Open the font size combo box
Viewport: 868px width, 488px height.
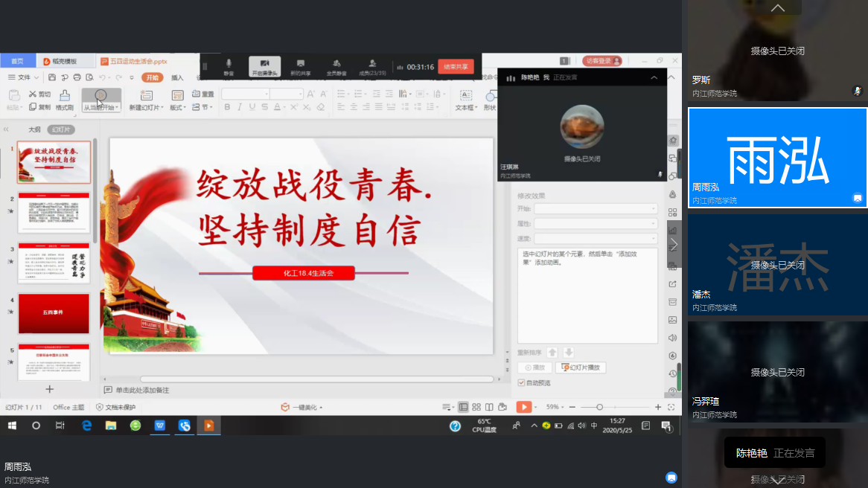click(x=287, y=94)
